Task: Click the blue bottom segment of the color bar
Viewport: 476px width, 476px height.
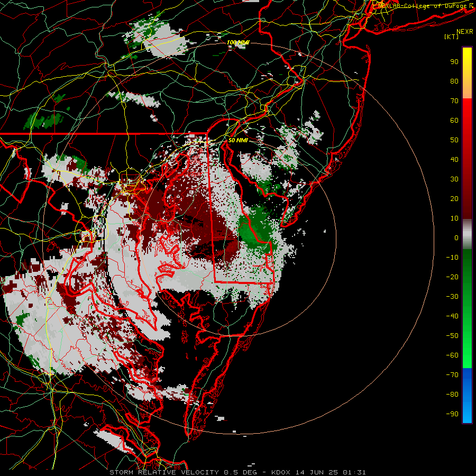Action: [x=467, y=396]
